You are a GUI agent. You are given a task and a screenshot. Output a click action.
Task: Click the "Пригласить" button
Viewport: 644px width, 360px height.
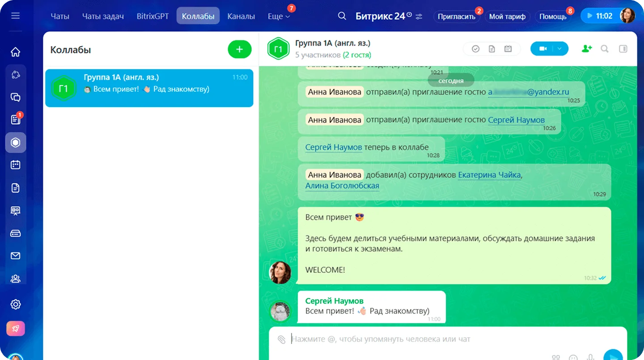tap(456, 17)
